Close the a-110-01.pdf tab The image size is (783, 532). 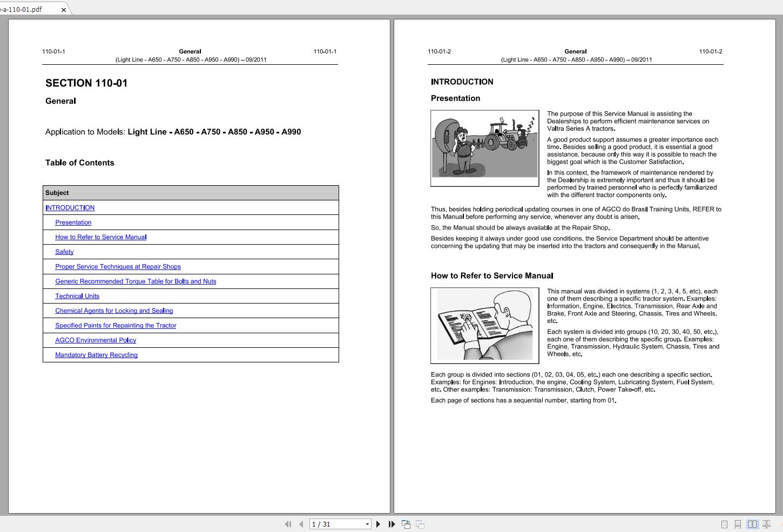(64, 9)
